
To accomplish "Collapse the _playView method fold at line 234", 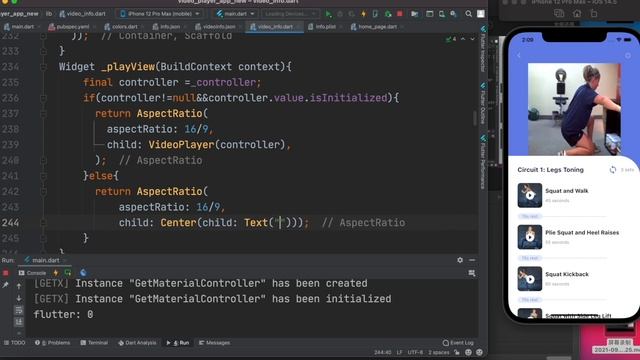I will 43,67.
